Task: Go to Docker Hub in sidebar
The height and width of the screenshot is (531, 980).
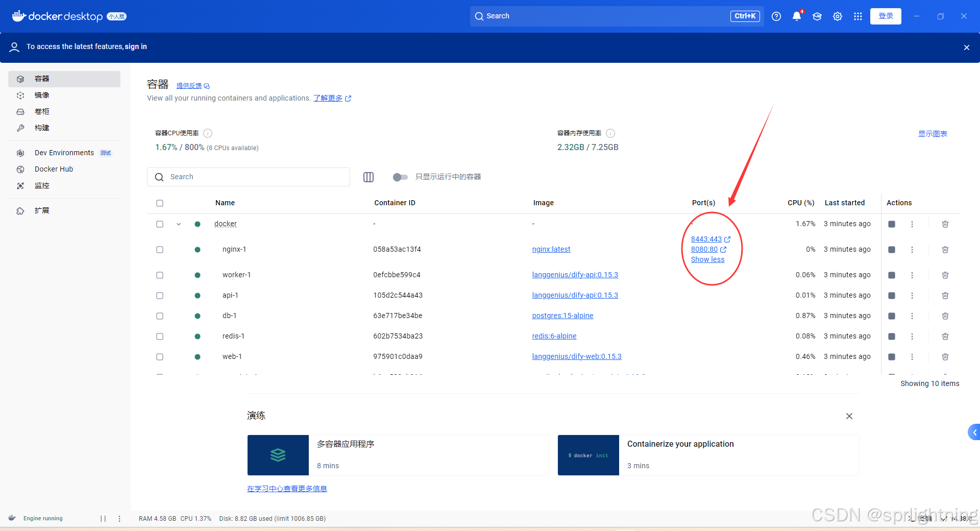Action: [54, 169]
